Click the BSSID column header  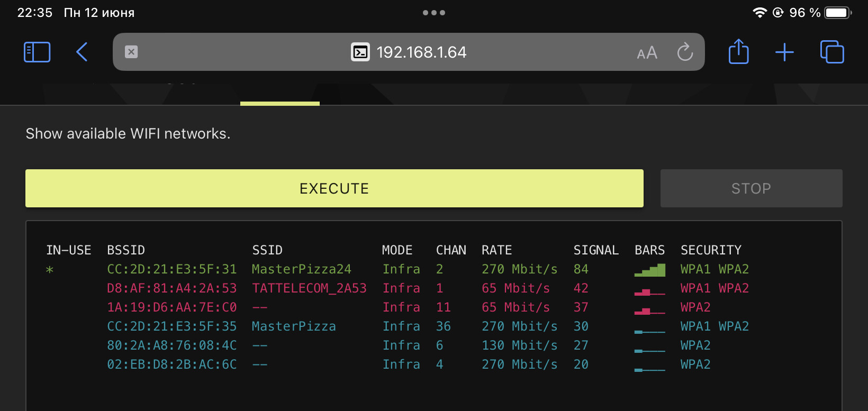[x=126, y=250]
